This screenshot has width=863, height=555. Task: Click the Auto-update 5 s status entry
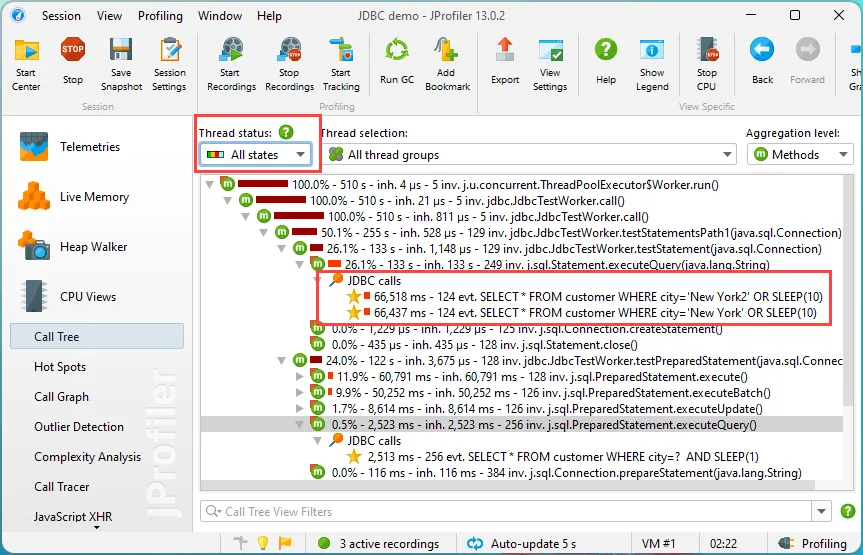click(521, 543)
